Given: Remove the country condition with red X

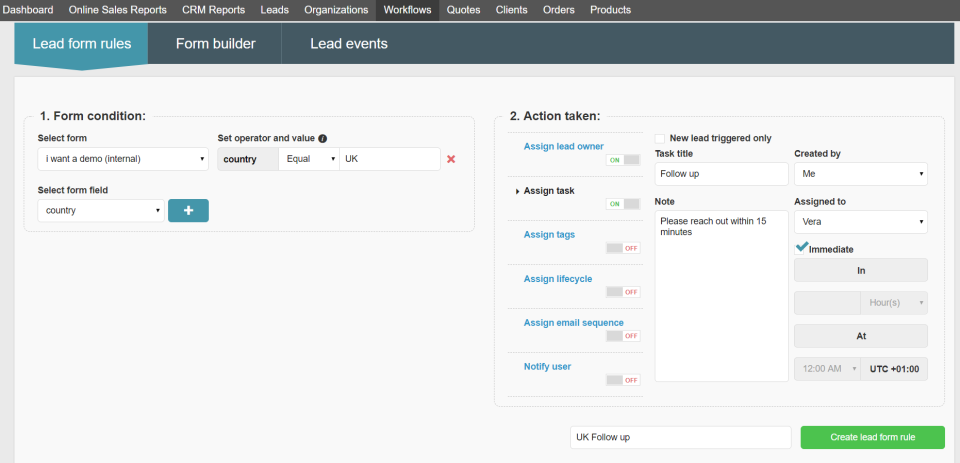Looking at the screenshot, I should 451,159.
